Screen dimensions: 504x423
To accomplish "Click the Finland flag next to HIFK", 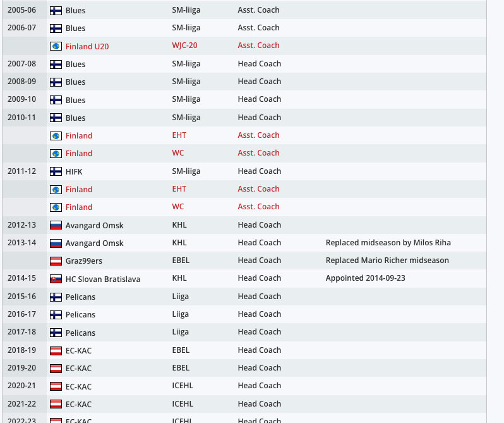I will point(56,171).
